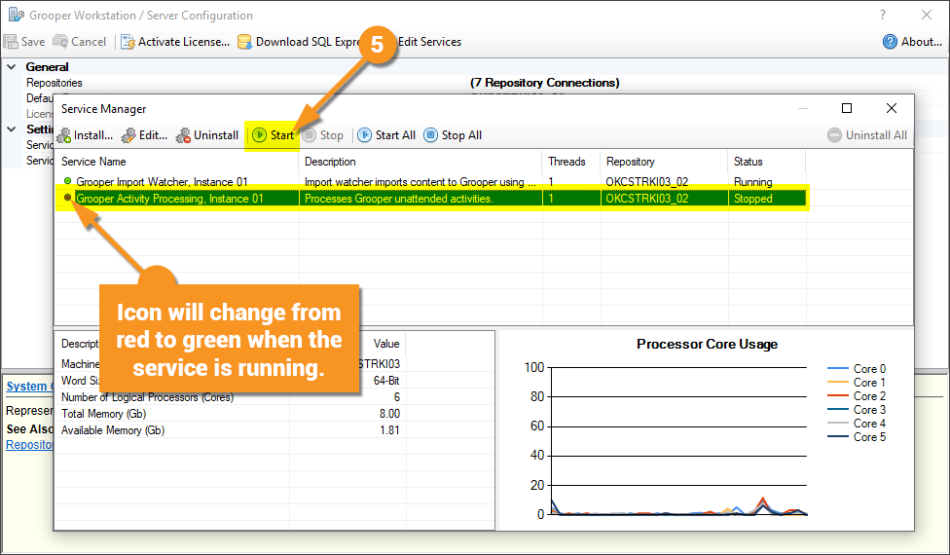Image resolution: width=950 pixels, height=555 pixels.
Task: Collapse the Settings section chevron
Action: click(12, 129)
